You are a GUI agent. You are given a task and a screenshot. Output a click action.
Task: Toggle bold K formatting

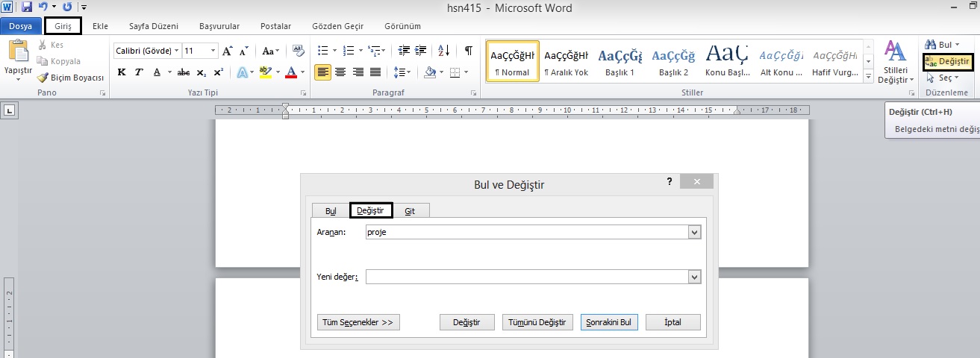(122, 72)
